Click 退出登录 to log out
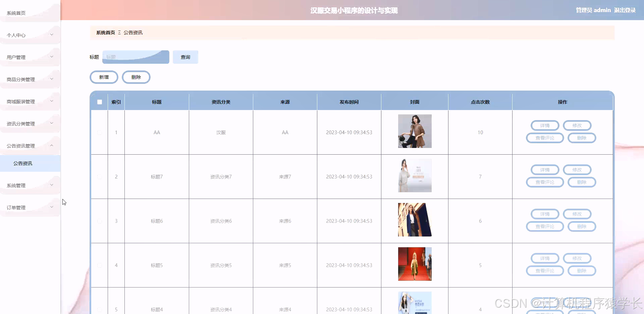644x314 pixels. click(625, 10)
